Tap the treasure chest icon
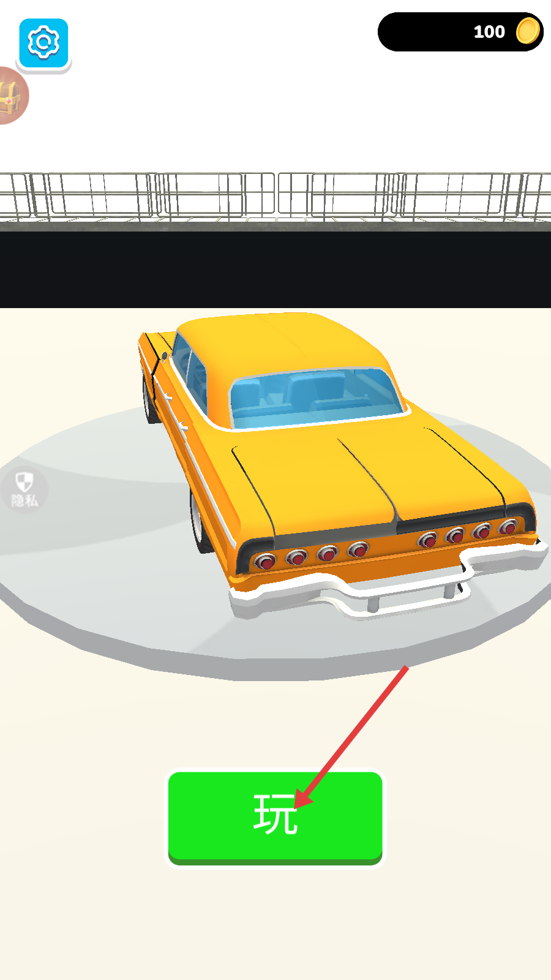The image size is (551, 980). click(11, 96)
